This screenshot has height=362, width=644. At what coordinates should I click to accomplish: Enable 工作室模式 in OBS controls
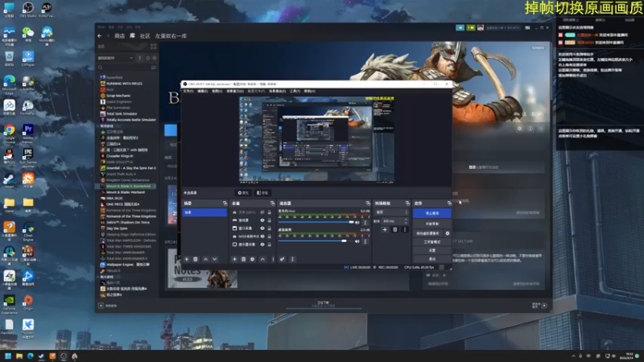(x=432, y=242)
